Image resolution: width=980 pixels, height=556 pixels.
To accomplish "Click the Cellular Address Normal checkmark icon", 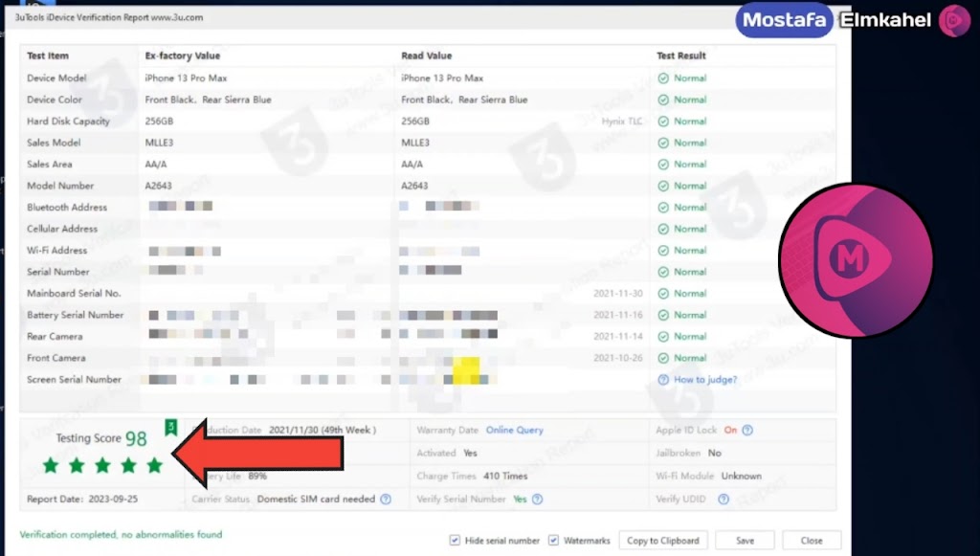I will click(x=663, y=230).
